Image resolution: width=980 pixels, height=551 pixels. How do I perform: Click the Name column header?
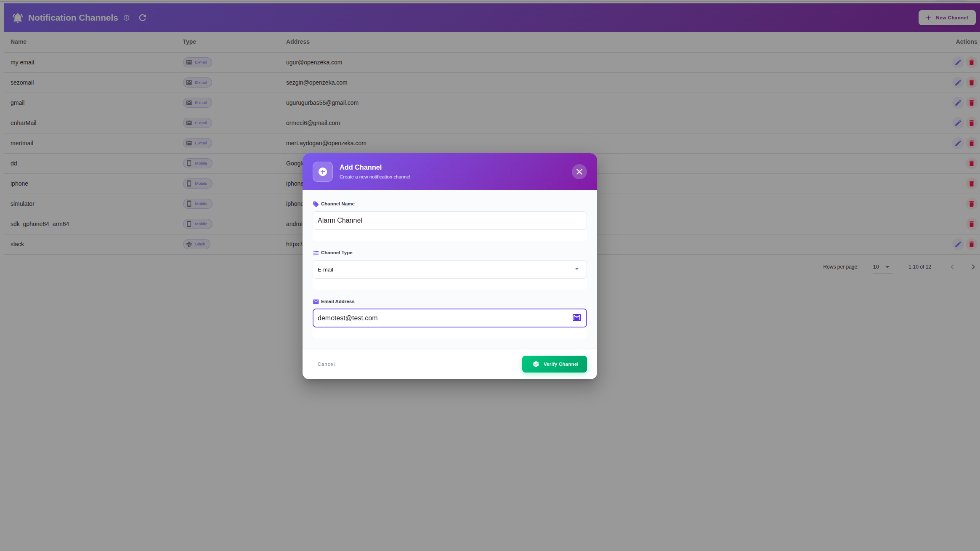[x=19, y=42]
